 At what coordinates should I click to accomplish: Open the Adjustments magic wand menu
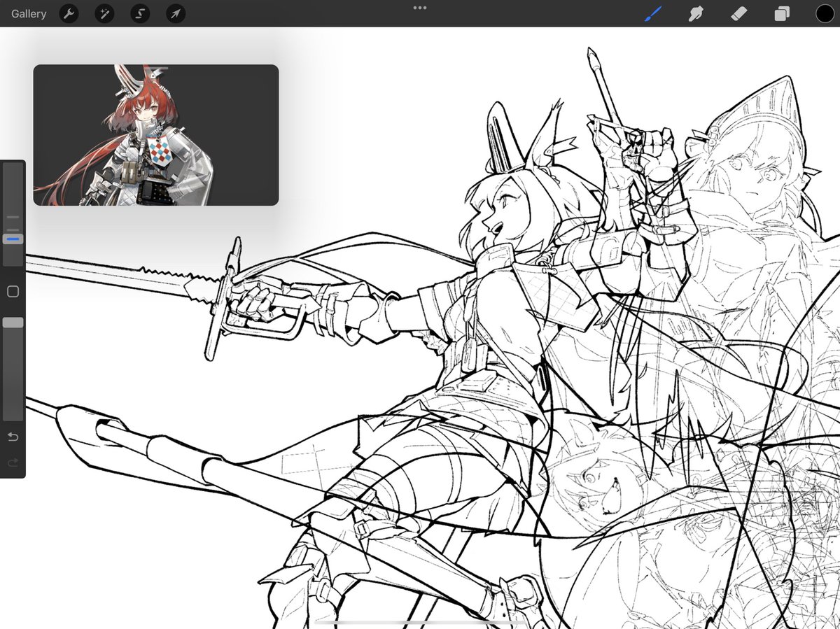(104, 13)
